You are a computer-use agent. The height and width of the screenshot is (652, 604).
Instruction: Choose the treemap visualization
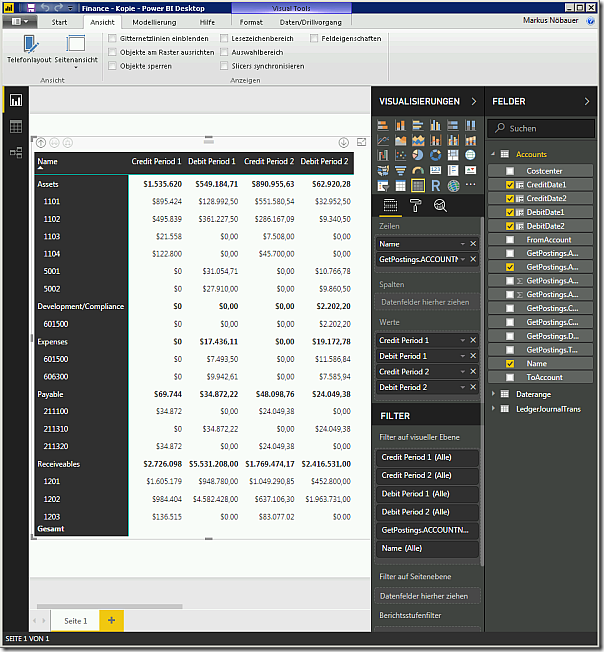453,155
